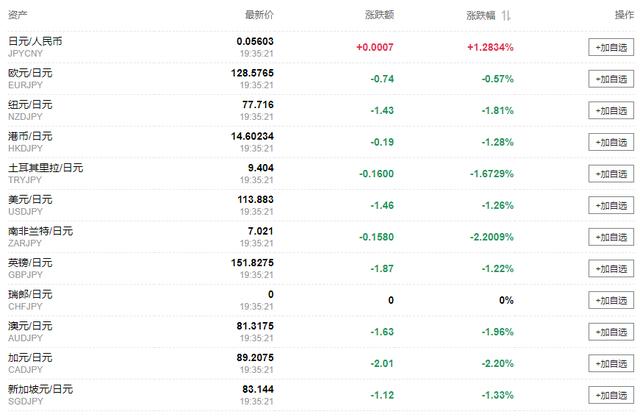Screen dimensions: 640x417
Task: Click 加自选 for 南非兰特/日元 row
Action: (611, 236)
